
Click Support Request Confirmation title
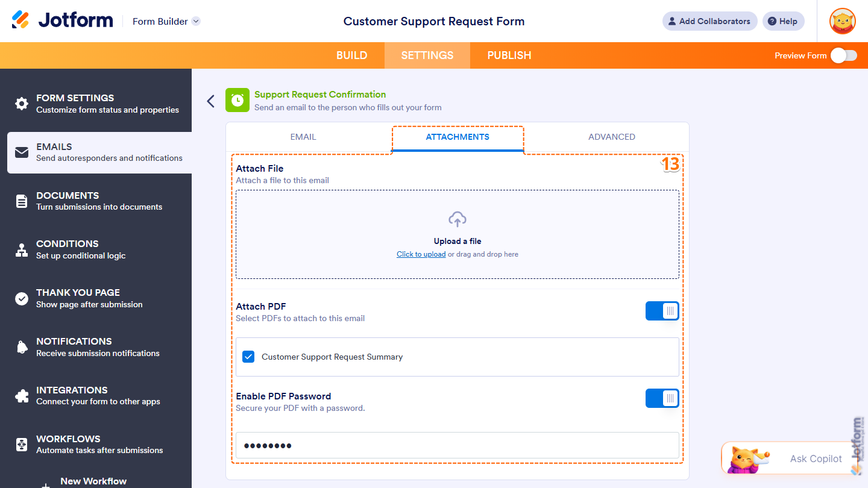320,95
